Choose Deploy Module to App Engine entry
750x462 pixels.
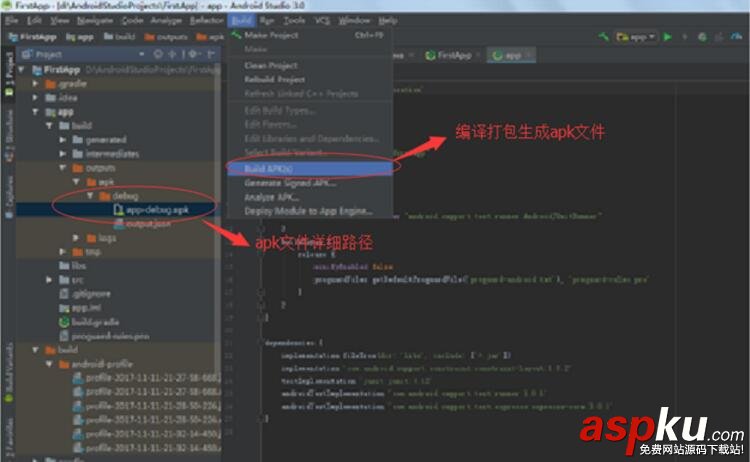point(310,211)
